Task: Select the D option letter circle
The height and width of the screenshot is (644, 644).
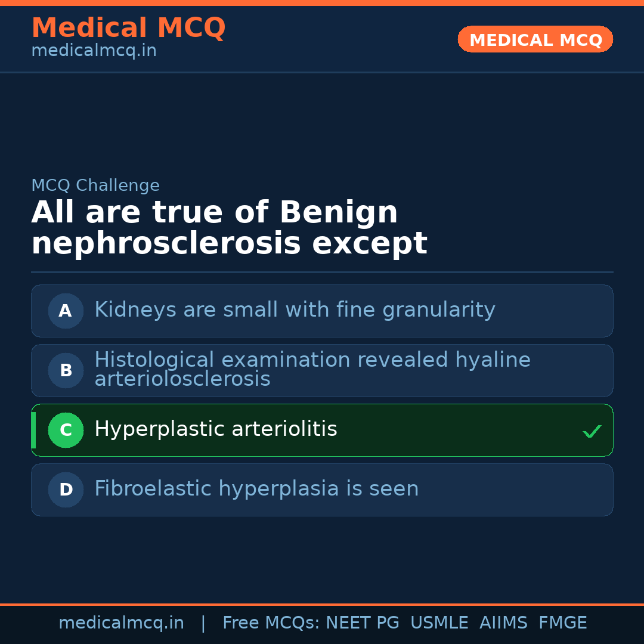Action: coord(66,490)
